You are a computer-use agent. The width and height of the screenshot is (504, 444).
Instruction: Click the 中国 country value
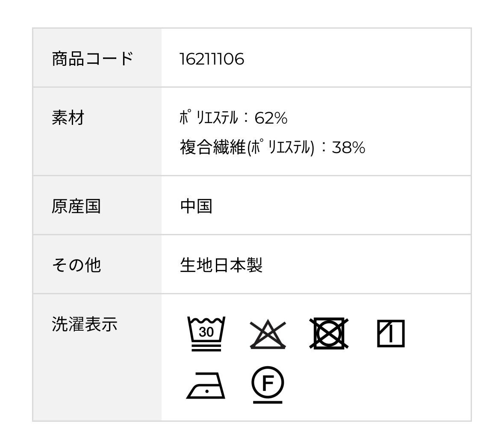click(196, 206)
